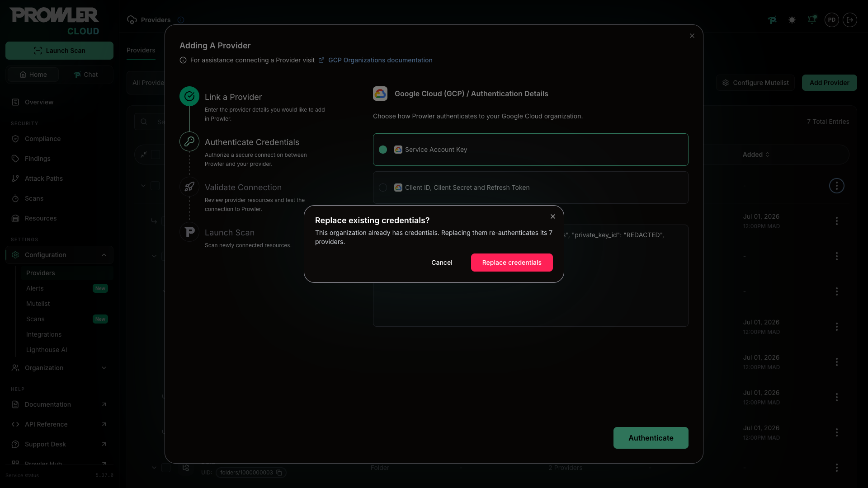This screenshot has width=868, height=488.
Task: Click Add Provider button
Action: (830, 83)
